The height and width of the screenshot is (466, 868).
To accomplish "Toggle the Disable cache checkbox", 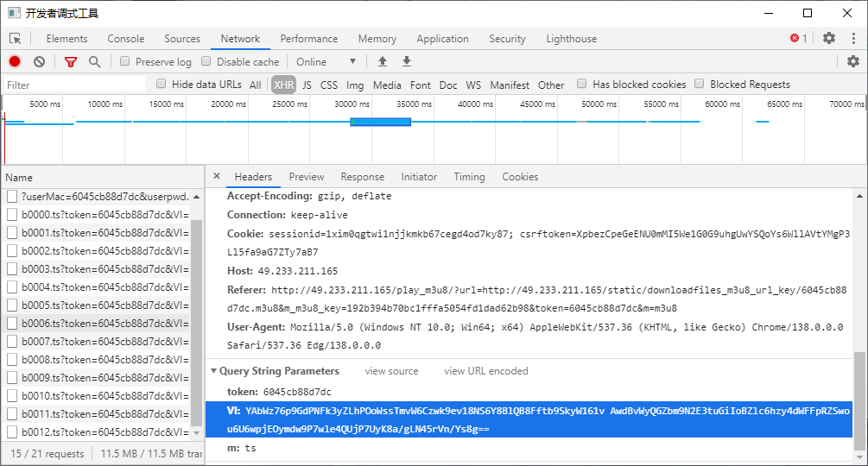I will point(206,61).
